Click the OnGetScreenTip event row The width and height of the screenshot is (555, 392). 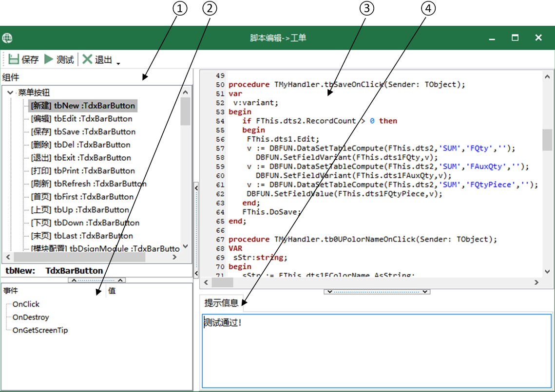pos(40,331)
